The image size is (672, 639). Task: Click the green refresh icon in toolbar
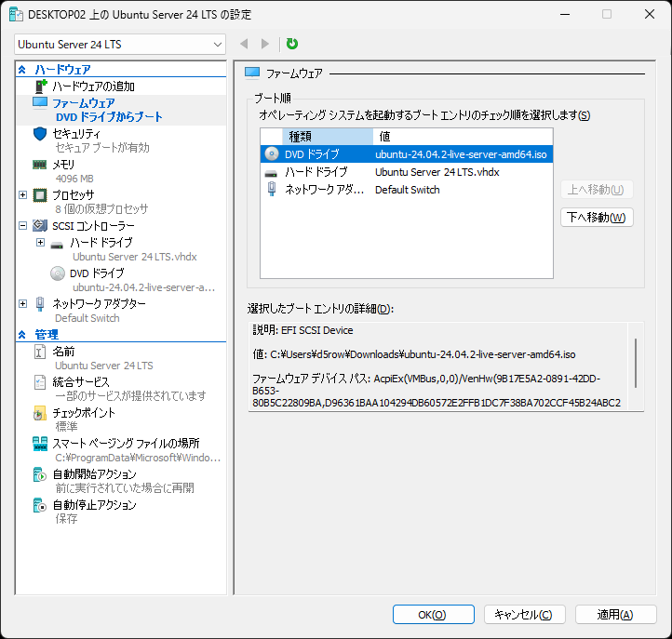[x=292, y=44]
